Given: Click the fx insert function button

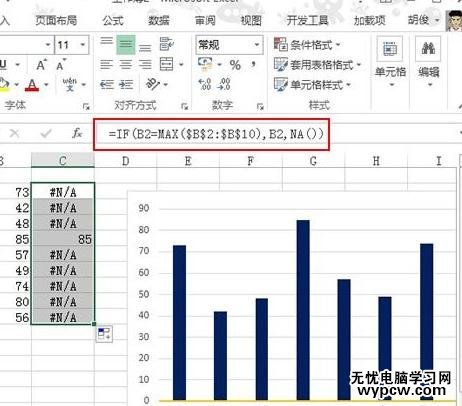Looking at the screenshot, I should [x=77, y=134].
